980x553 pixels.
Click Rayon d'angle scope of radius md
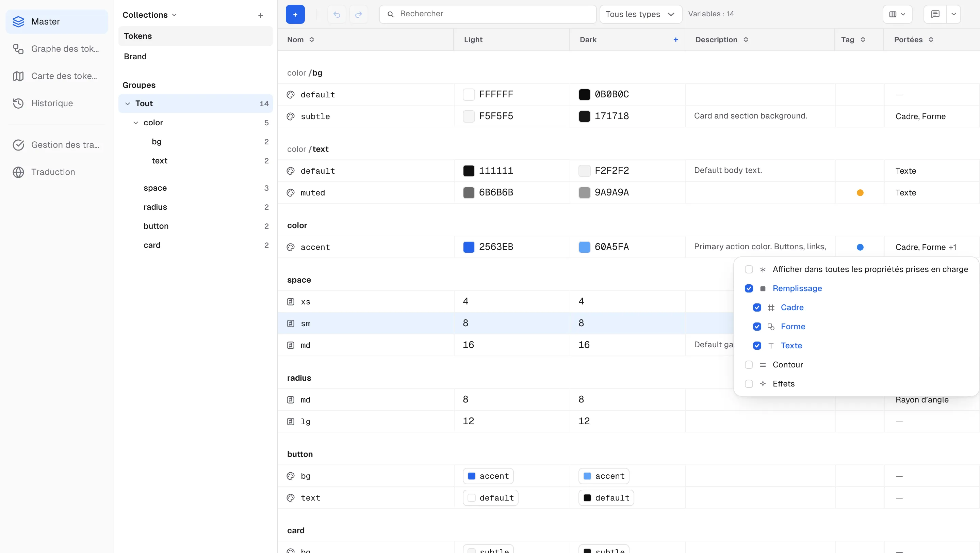coord(922,400)
